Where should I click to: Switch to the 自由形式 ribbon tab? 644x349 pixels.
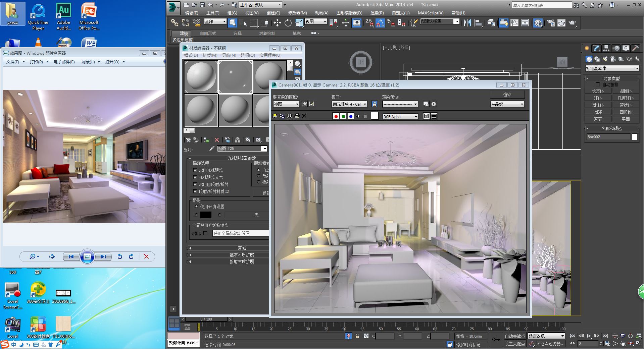point(208,33)
